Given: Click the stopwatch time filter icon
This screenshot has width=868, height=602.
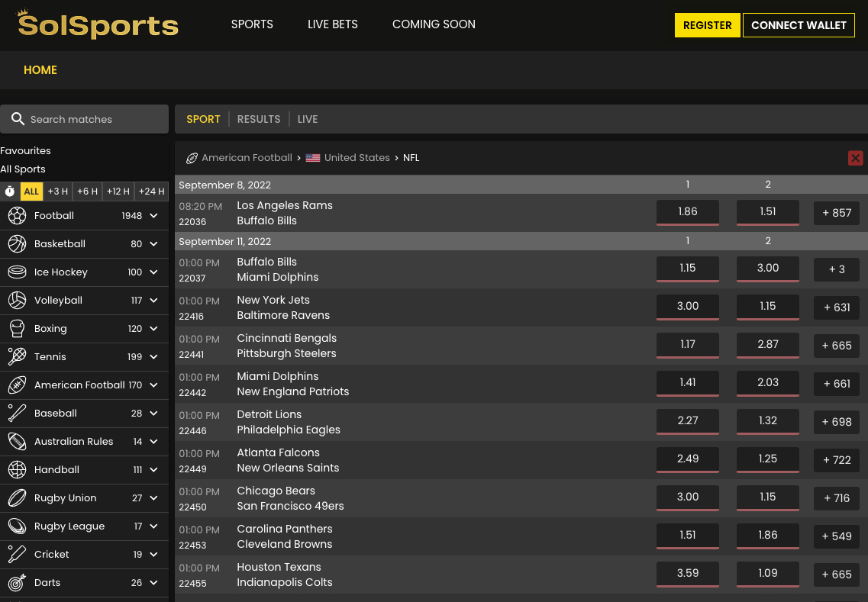Looking at the screenshot, I should click(x=10, y=192).
